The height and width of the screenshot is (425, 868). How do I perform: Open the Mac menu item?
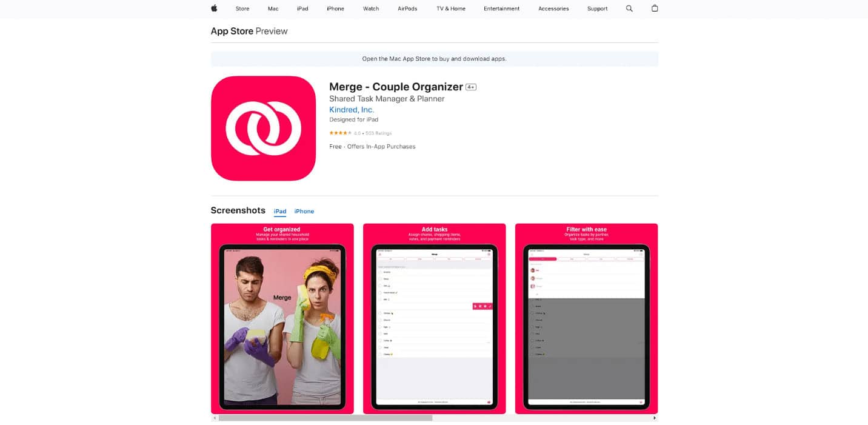coord(273,8)
